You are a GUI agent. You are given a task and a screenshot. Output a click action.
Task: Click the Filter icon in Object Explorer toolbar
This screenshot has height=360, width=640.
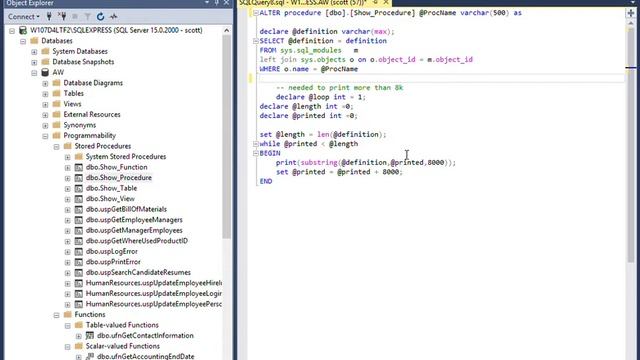tap(87, 17)
